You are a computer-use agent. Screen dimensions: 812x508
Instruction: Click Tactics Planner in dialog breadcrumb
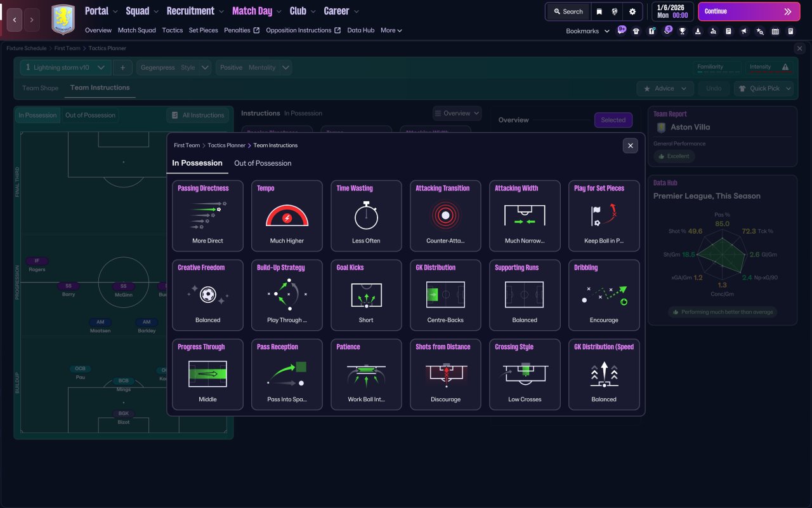226,145
